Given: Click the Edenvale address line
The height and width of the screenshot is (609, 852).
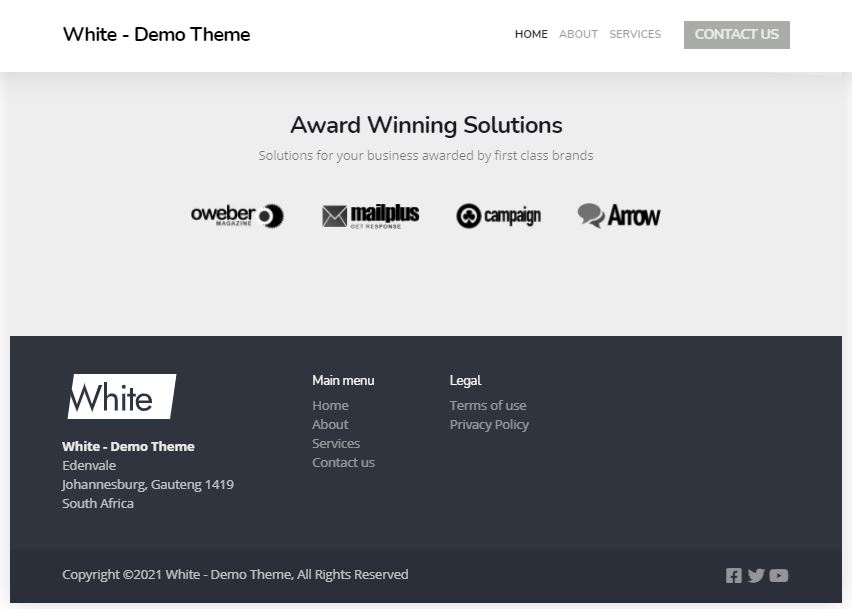Looking at the screenshot, I should (x=89, y=465).
